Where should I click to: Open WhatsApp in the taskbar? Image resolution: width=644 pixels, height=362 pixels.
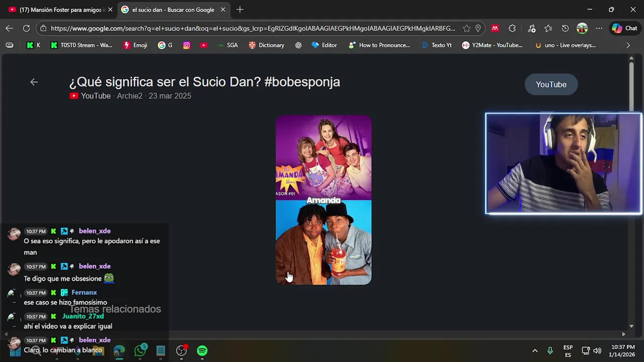(x=140, y=350)
